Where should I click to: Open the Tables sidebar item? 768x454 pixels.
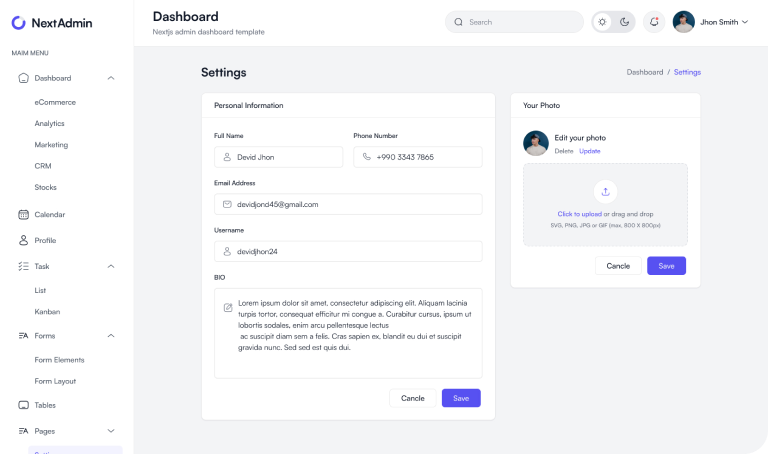(x=45, y=405)
